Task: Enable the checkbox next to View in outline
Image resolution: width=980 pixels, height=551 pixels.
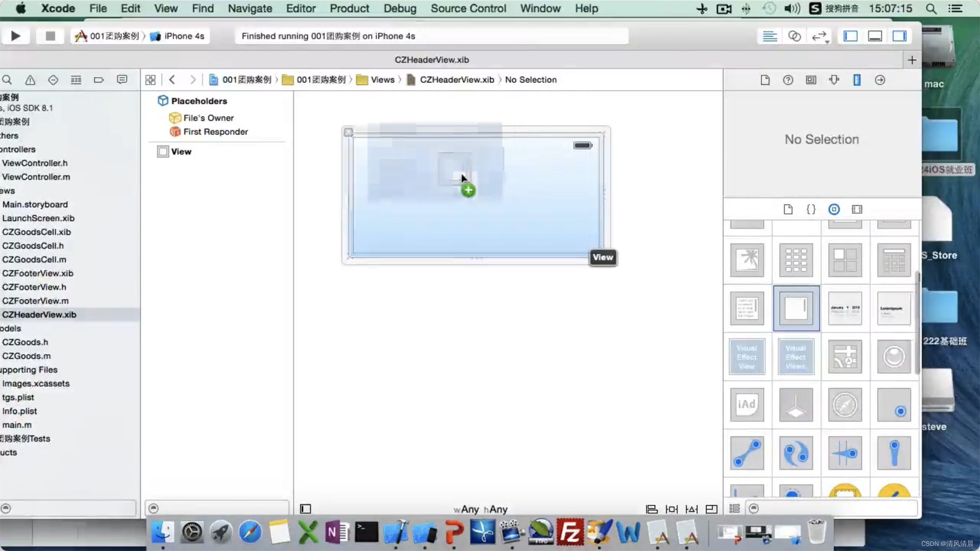Action: 162,151
